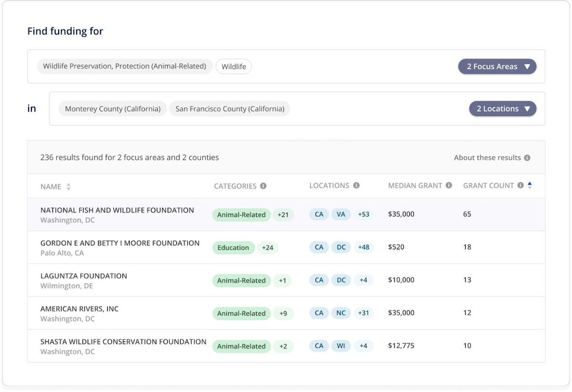The image size is (572, 392).
Task: Click the San Francisco County (California) tag
Action: coord(229,109)
